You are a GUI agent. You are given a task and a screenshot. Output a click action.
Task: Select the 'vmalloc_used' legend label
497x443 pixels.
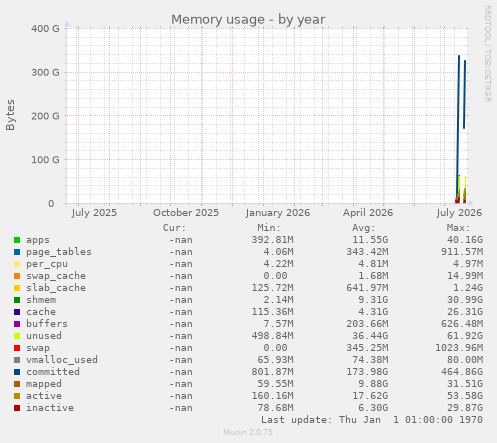tap(62, 360)
